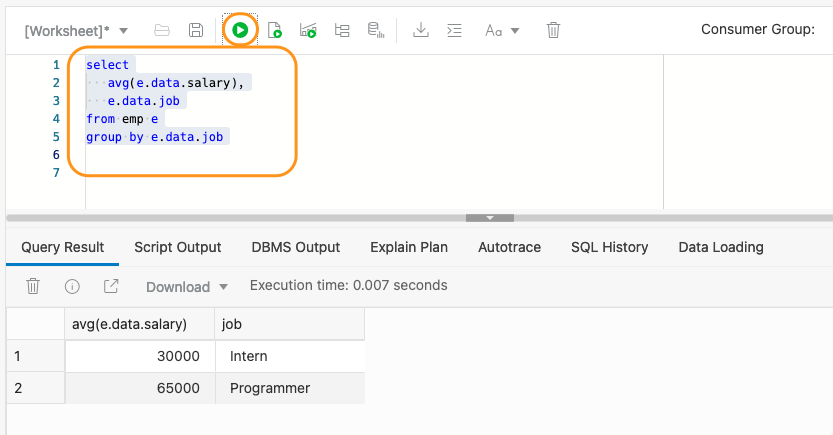The width and height of the screenshot is (833, 435).
Task: Open the text case Aa dropdown
Action: 502,31
